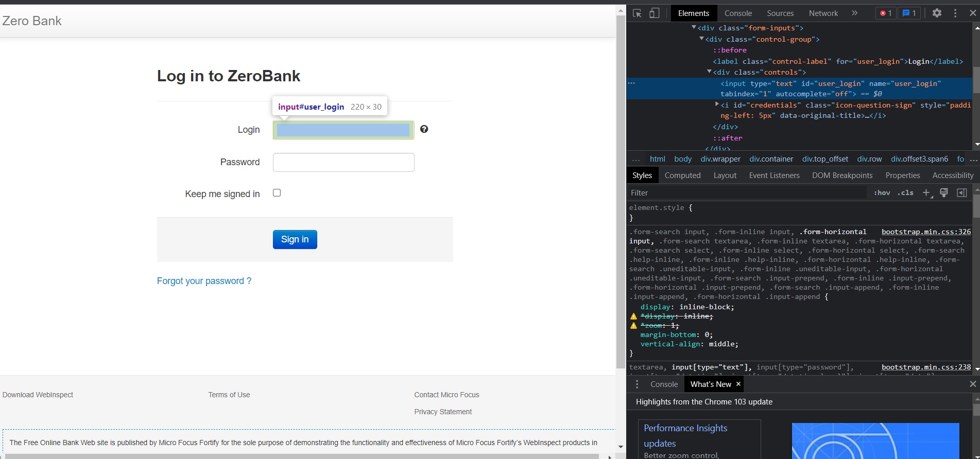Screen dimensions: 980x459
Task: Open Terms of Use footer link
Action: pos(229,395)
